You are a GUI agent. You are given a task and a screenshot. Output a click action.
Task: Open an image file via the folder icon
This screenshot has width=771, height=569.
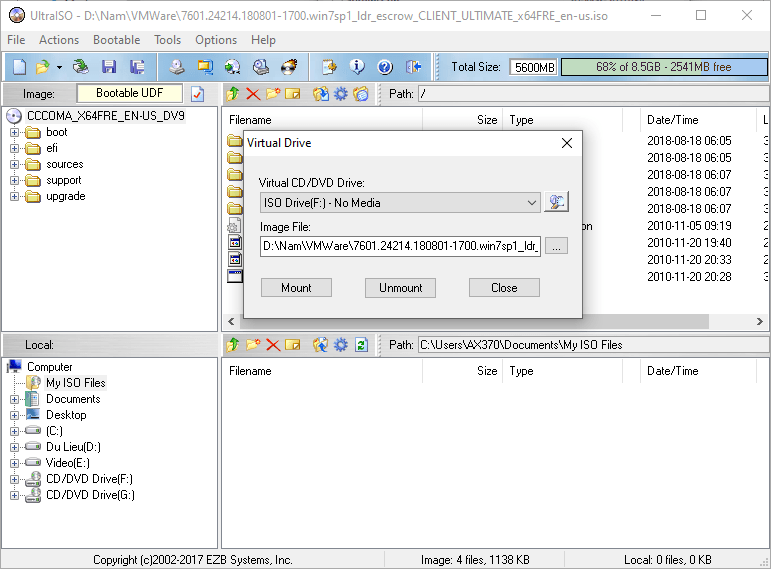coord(43,67)
